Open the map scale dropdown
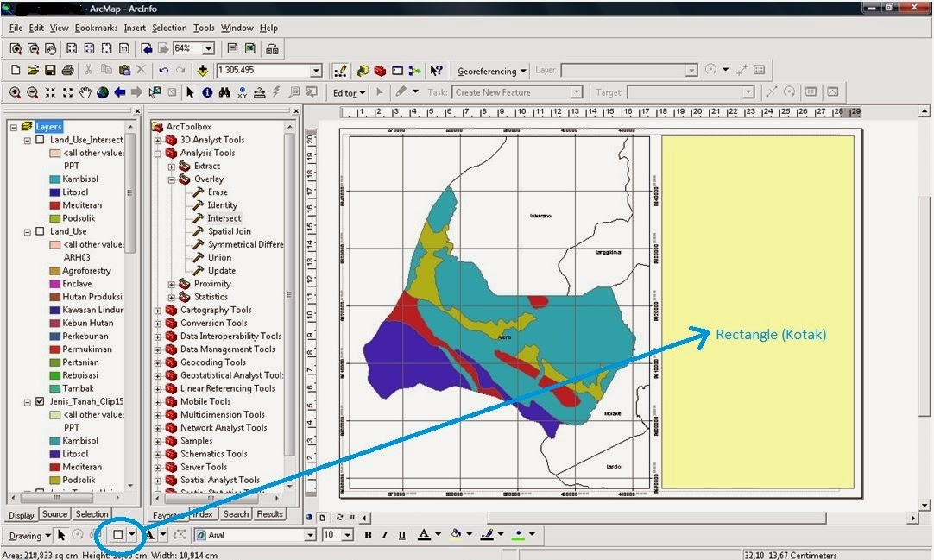Image resolution: width=934 pixels, height=560 pixels. point(316,70)
